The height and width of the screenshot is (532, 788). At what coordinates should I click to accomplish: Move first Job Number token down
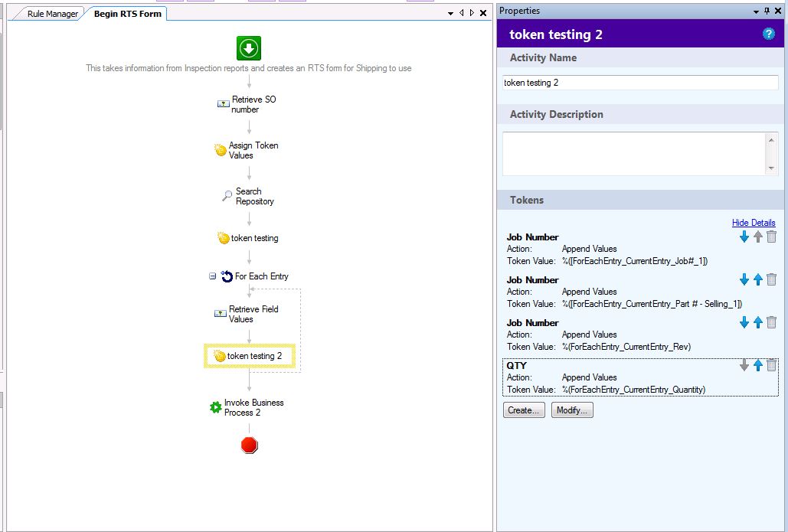coord(744,237)
